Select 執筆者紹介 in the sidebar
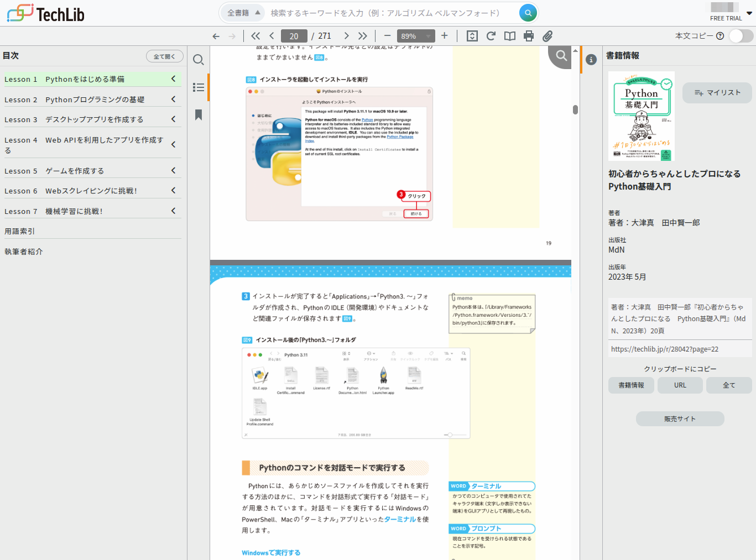The height and width of the screenshot is (560, 756). tap(23, 251)
